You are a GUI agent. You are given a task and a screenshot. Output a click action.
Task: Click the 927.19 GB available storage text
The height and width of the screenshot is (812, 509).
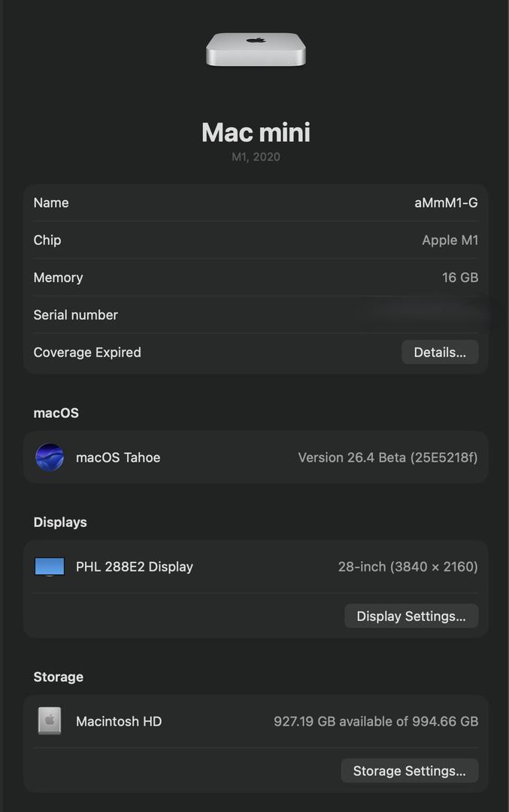pyautogui.click(x=375, y=721)
